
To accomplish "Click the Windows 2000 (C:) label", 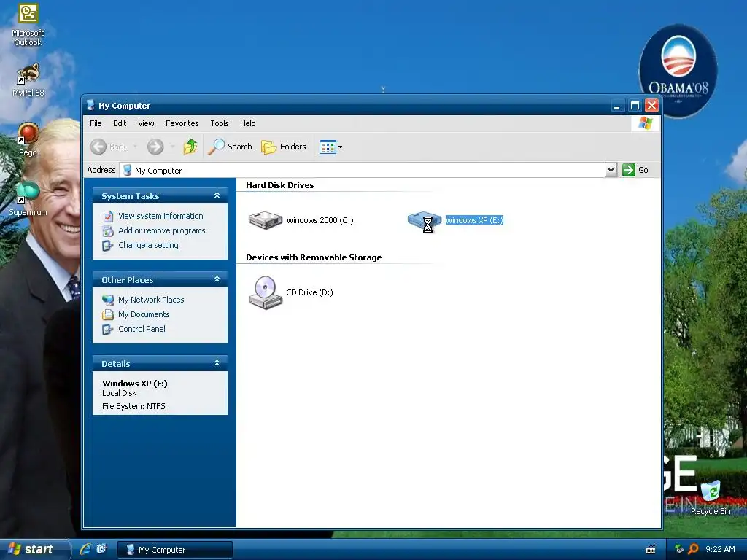I will [x=320, y=220].
